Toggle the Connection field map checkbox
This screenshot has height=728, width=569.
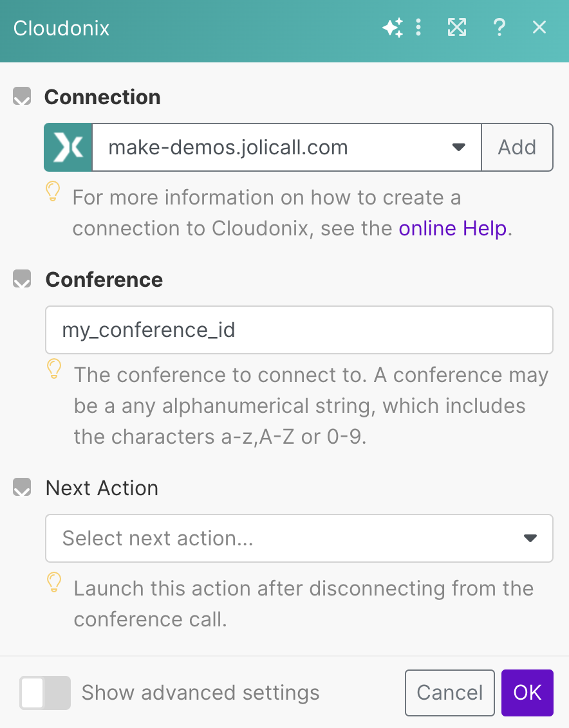(x=21, y=97)
